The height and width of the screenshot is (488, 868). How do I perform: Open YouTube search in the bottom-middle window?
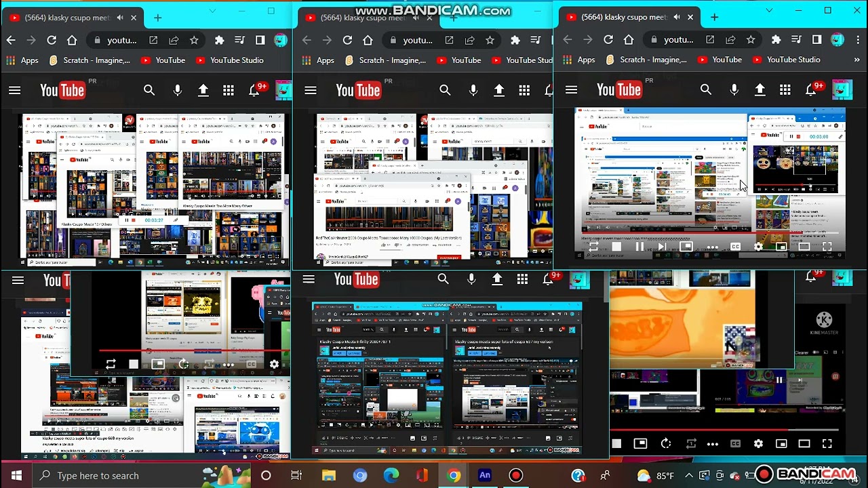click(x=443, y=279)
